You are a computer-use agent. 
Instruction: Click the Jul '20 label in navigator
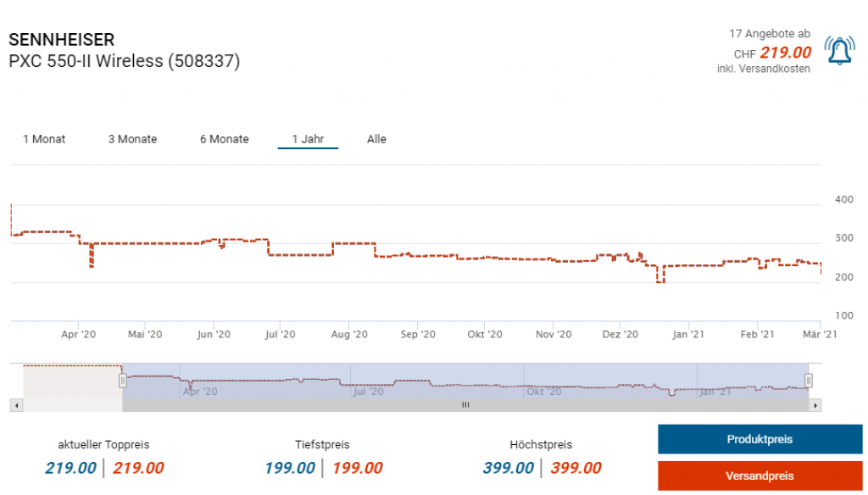pyautogui.click(x=369, y=392)
